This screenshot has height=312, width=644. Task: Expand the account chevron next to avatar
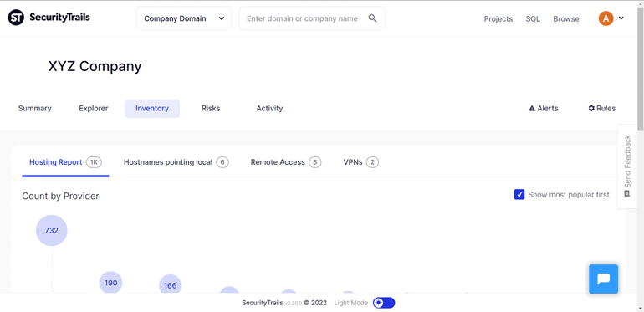tap(621, 18)
